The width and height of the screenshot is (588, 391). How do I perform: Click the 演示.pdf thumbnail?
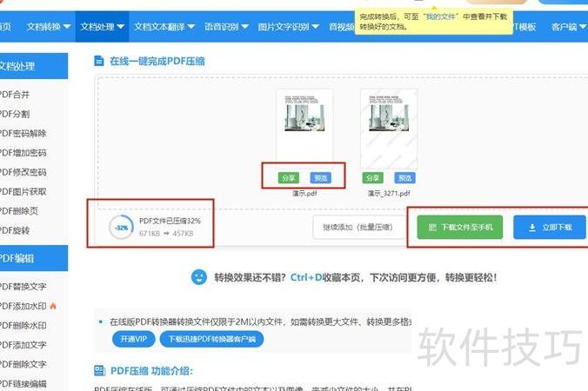[x=304, y=128]
